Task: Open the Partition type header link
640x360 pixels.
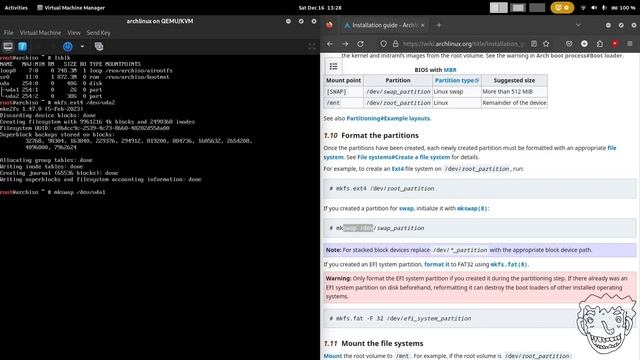Action: 457,80
